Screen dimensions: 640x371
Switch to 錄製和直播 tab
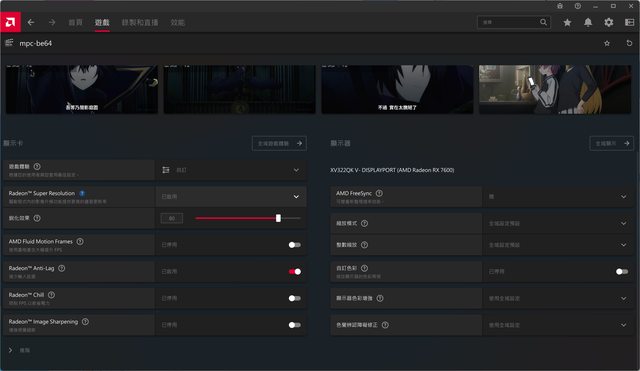tap(140, 22)
